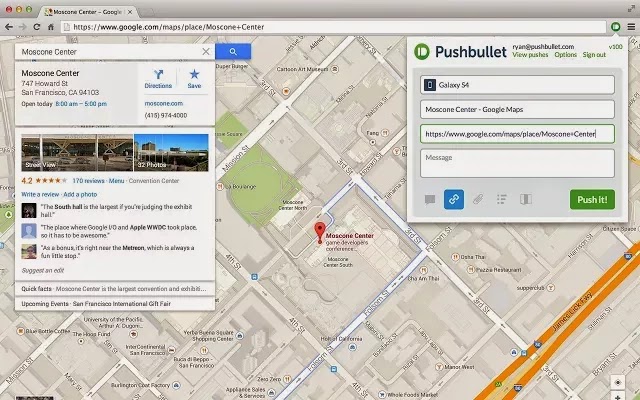640x400 pixels.
Task: Click the Metreon review text
Action: point(117,252)
